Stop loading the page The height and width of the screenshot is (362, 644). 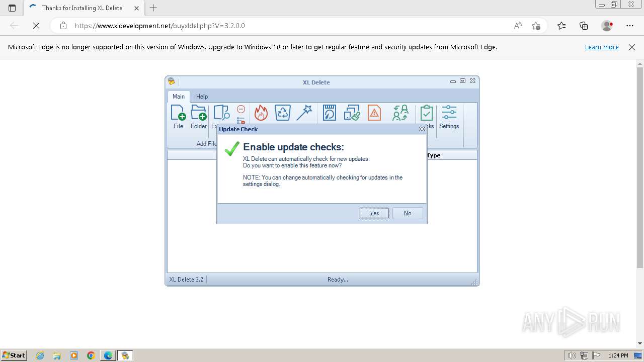point(36,26)
